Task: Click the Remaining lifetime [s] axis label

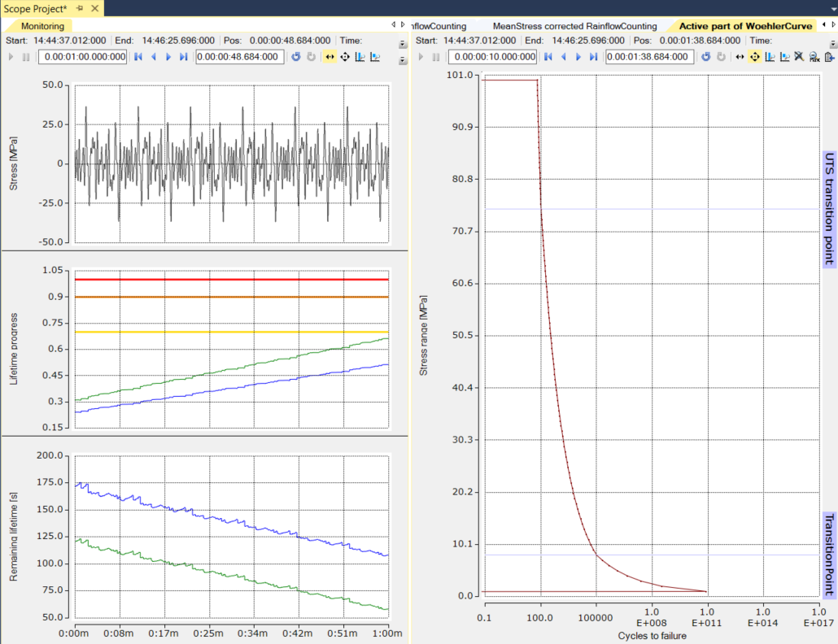Action: tap(13, 537)
